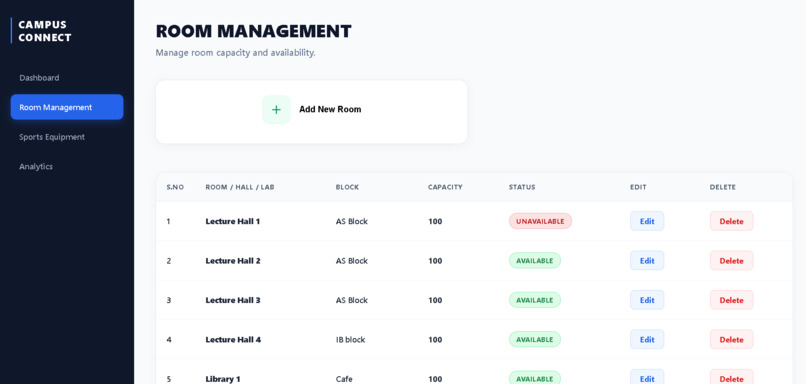Delete Lecture Hall 2 row
This screenshot has width=806, height=384.
point(731,261)
